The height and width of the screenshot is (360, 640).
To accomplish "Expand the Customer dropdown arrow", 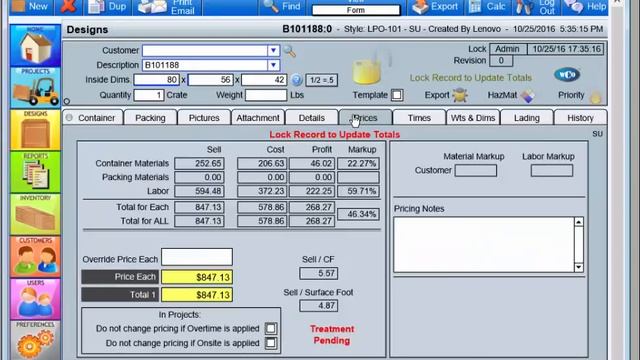I will click(x=273, y=51).
